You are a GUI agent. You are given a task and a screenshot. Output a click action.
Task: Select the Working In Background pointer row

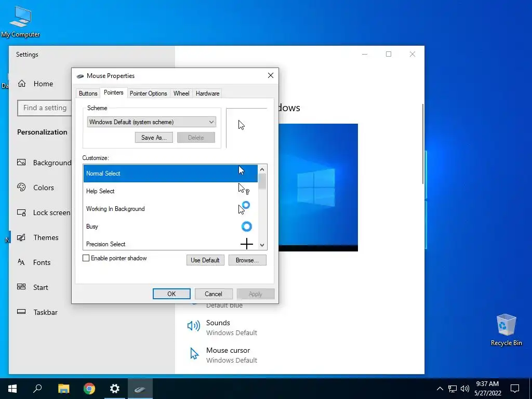[x=170, y=209]
